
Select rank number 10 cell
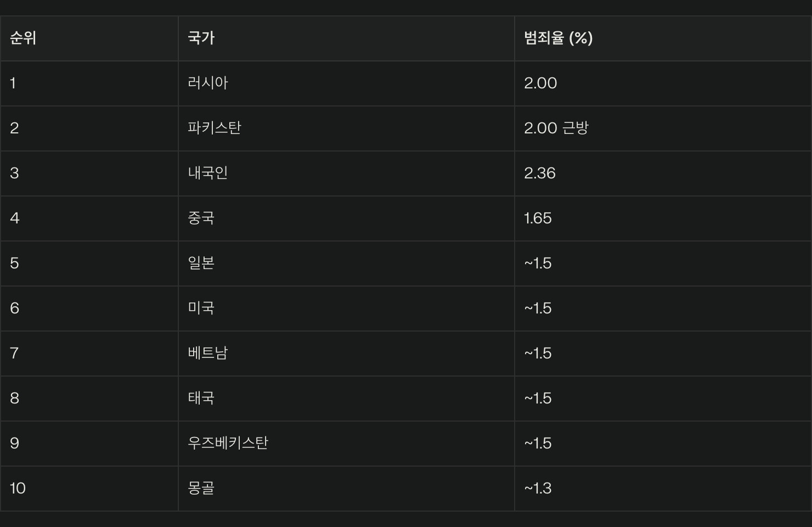point(89,489)
